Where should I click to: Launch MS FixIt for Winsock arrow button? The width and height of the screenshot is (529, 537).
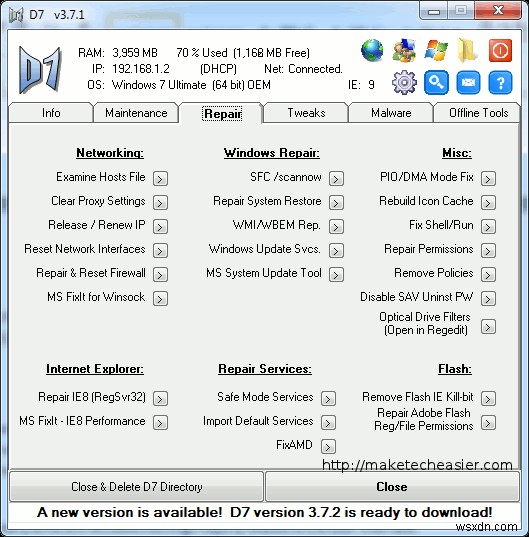pyautogui.click(x=160, y=298)
